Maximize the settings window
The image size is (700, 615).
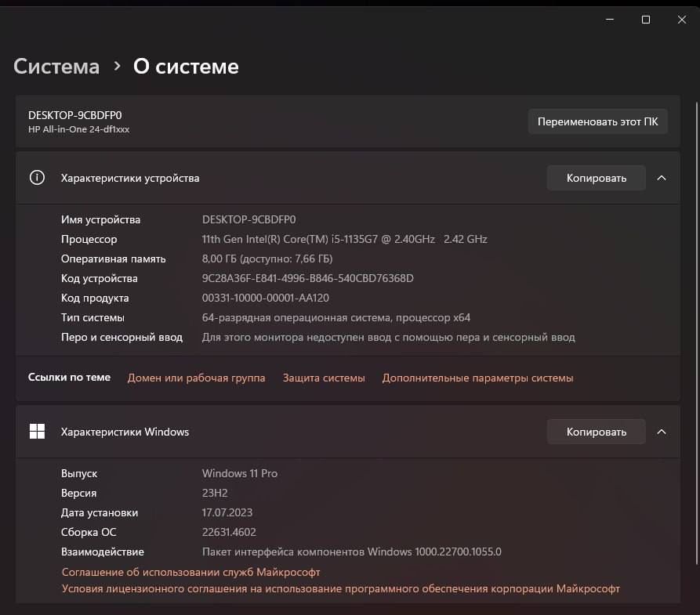point(646,20)
